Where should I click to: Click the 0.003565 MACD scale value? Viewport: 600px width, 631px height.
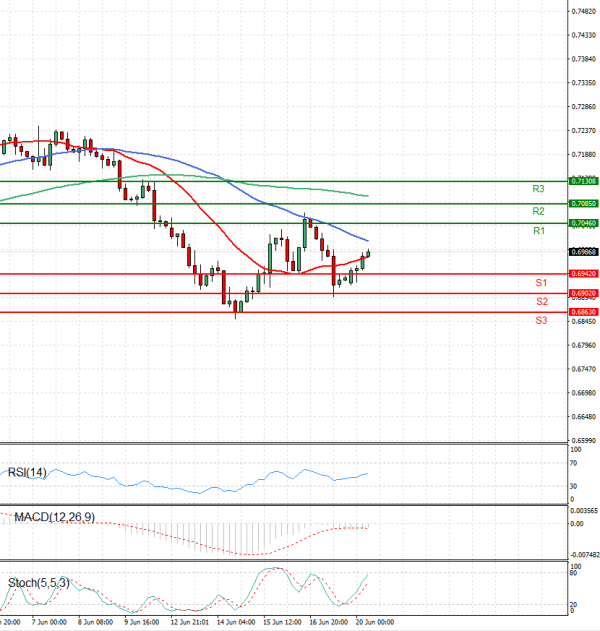click(584, 511)
